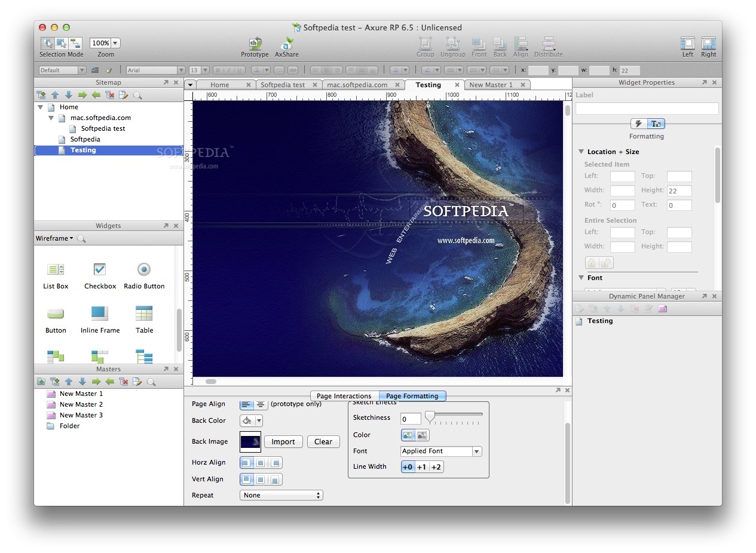
Task: Bring selection to Front
Action: [479, 47]
